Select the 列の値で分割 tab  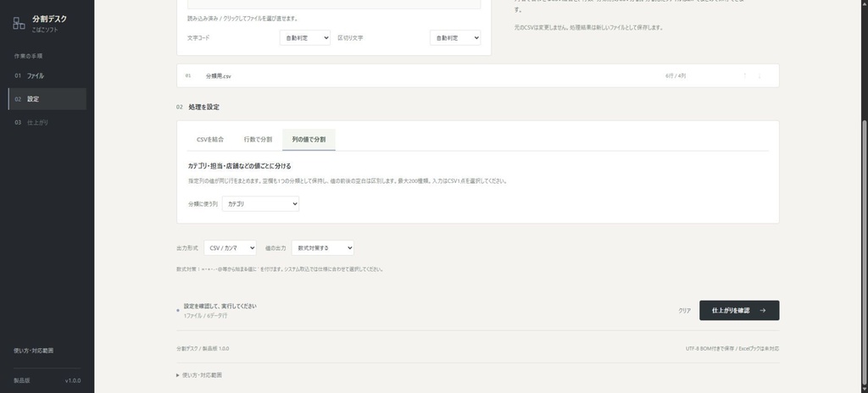point(309,140)
